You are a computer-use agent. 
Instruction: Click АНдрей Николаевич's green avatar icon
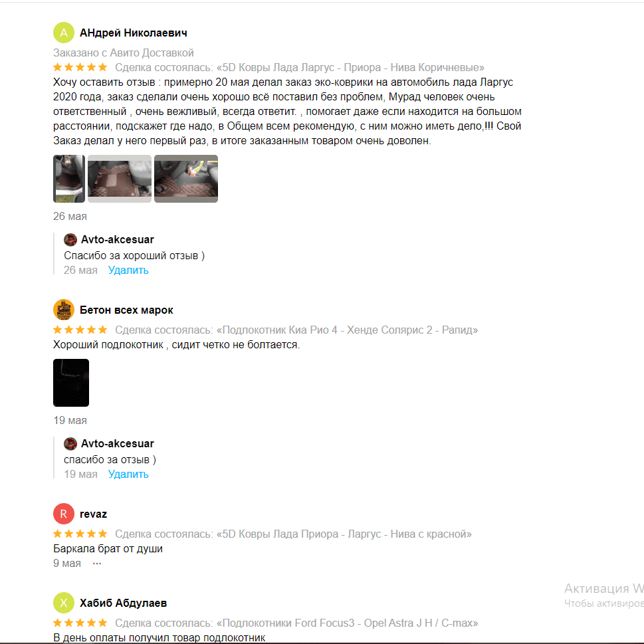64,33
